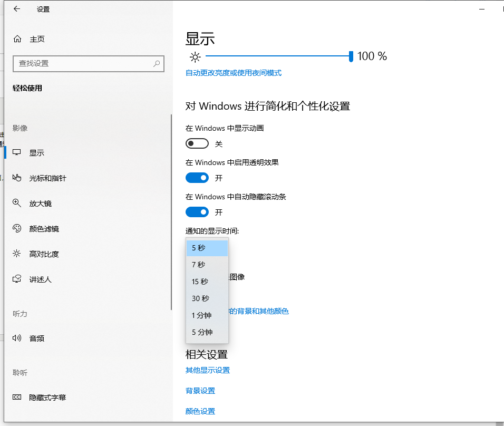Click the 通知的显示时间: label
This screenshot has width=504, height=426.
pyautogui.click(x=212, y=231)
